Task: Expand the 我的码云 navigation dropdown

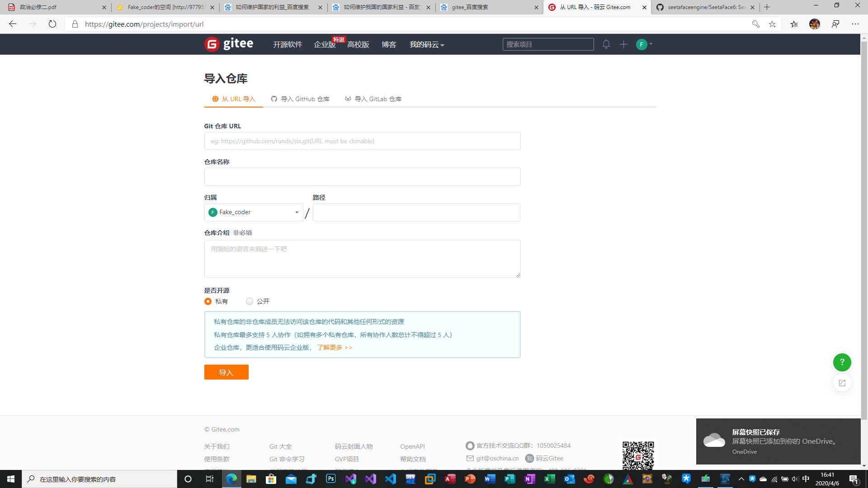Action: [x=425, y=45]
